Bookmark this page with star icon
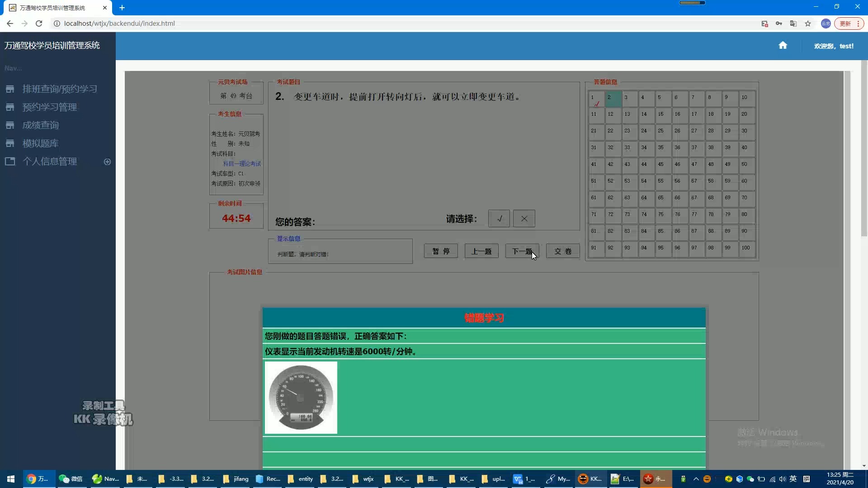Image resolution: width=868 pixels, height=488 pixels. [808, 23]
